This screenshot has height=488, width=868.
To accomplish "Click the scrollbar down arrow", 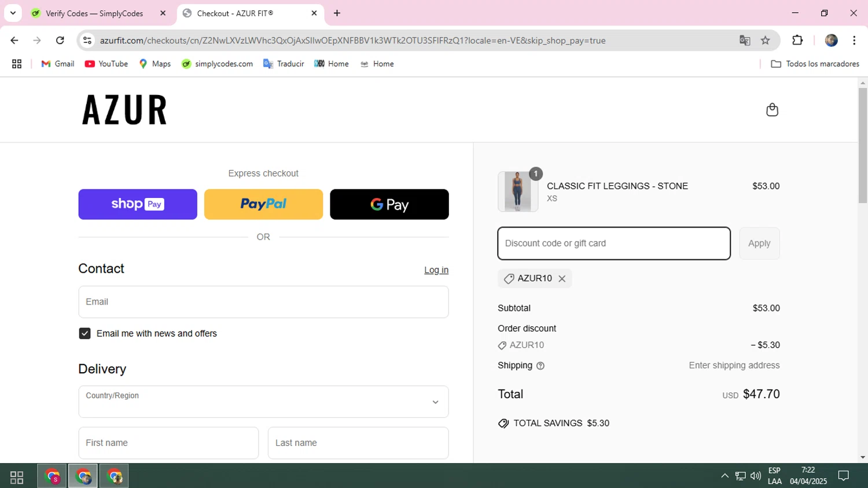I will coord(863,457).
